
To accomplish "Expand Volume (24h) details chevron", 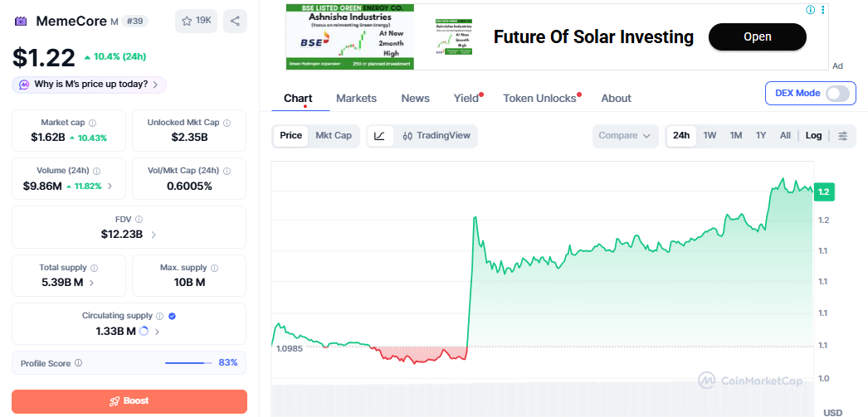I will [110, 186].
